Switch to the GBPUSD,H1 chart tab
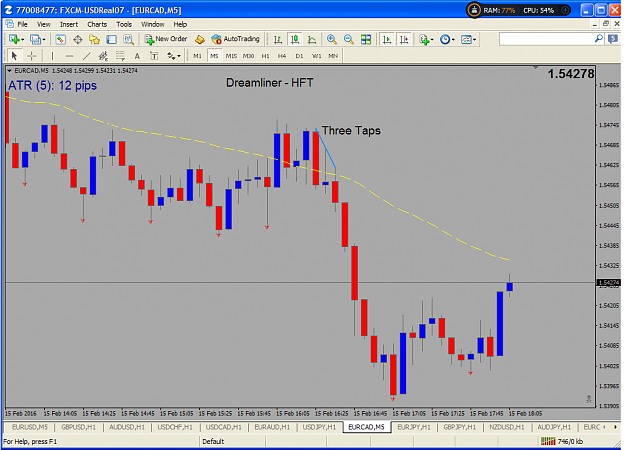This screenshot has width=625, height=450. tap(78, 427)
